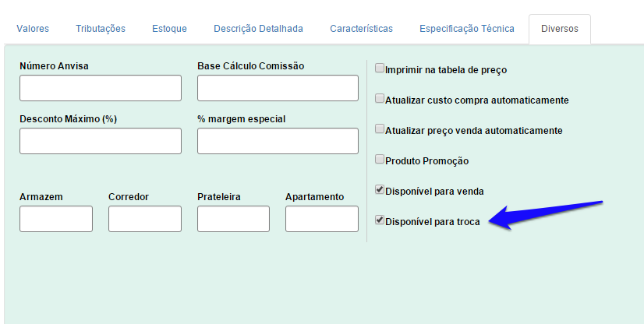This screenshot has height=324, width=644.
Task: Click the Armazem text box
Action: coord(55,219)
